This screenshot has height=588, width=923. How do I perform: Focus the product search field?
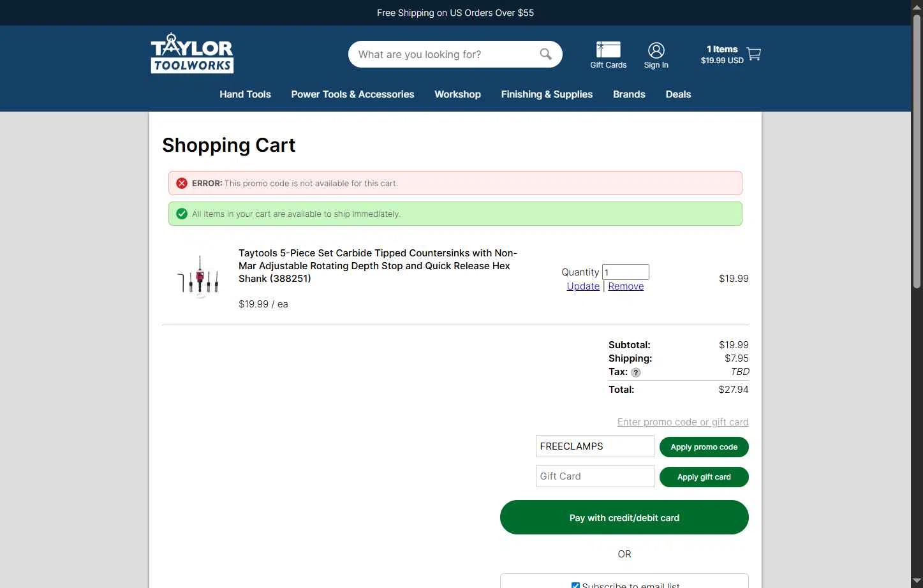click(x=445, y=54)
